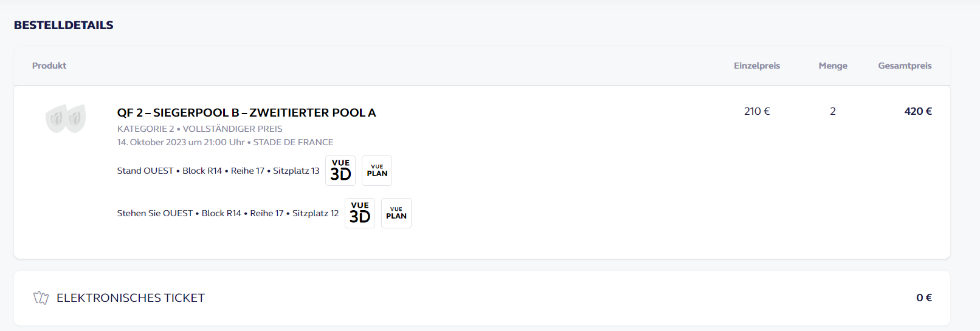Click the QF 2 match title
The height and width of the screenshot is (331, 980).
[246, 112]
